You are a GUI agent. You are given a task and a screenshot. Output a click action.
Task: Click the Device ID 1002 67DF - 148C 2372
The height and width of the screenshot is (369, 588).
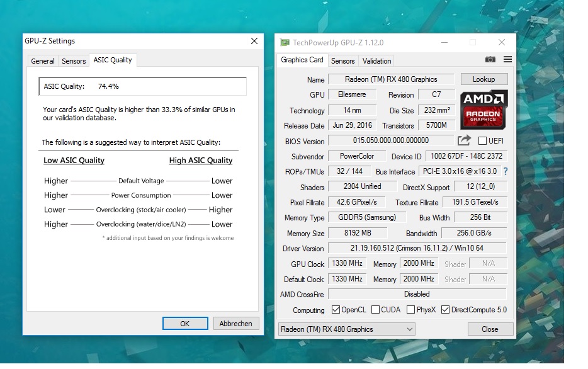pos(466,156)
